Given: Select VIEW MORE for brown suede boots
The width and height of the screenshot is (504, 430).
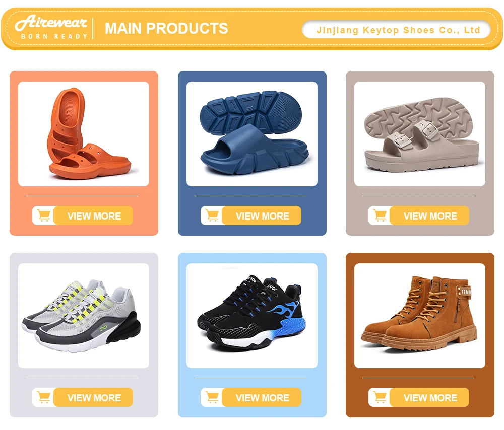Looking at the screenshot, I should (x=430, y=397).
